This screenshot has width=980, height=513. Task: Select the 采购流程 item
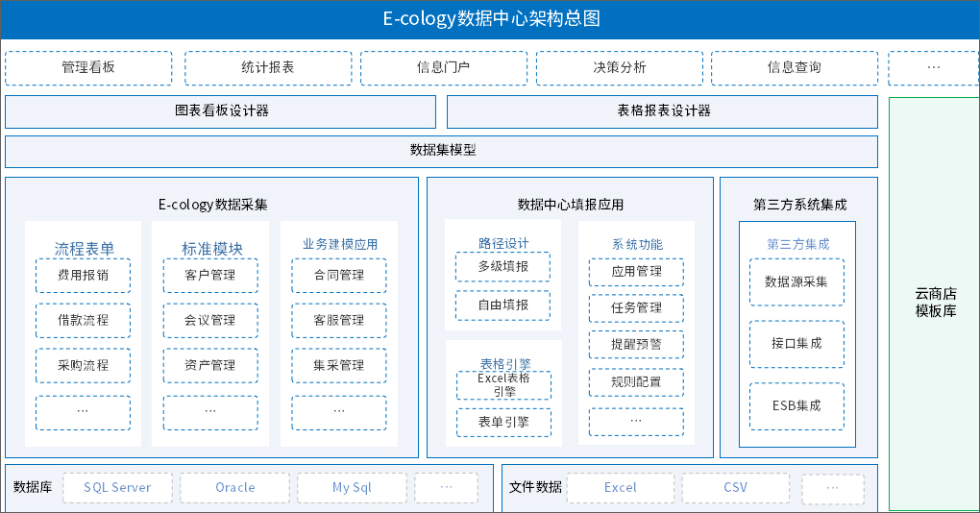[84, 365]
